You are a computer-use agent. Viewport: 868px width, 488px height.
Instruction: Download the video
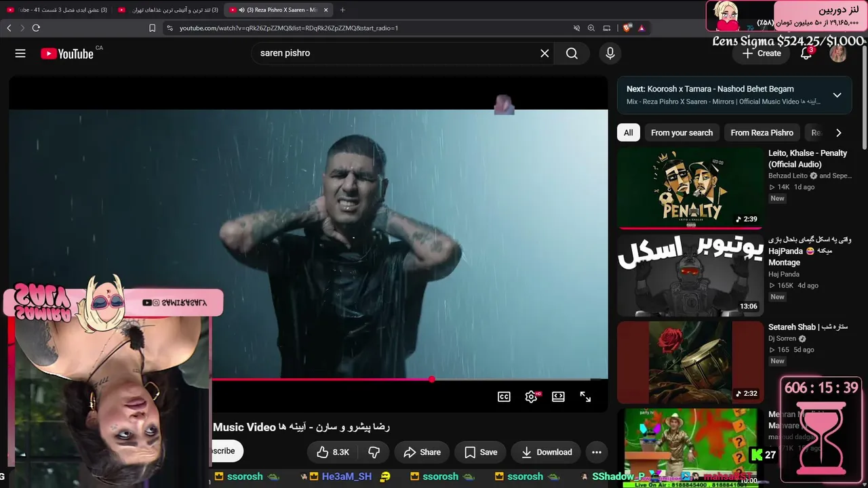pos(547,452)
